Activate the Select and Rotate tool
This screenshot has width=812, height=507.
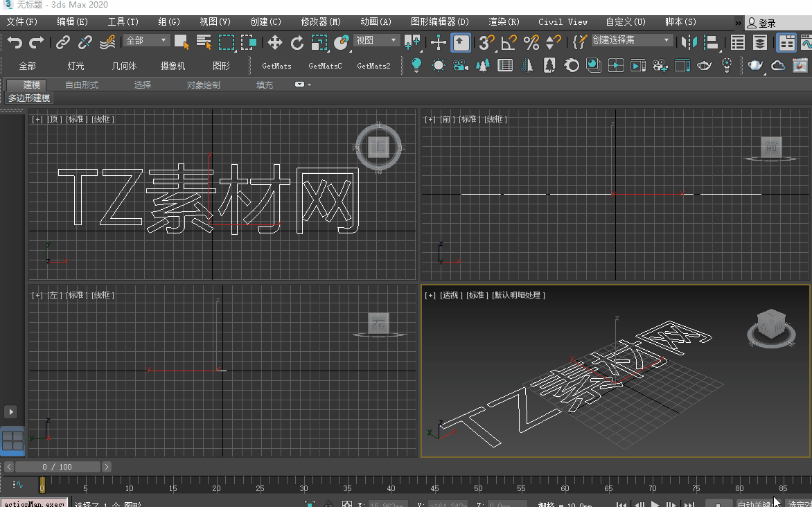[297, 42]
